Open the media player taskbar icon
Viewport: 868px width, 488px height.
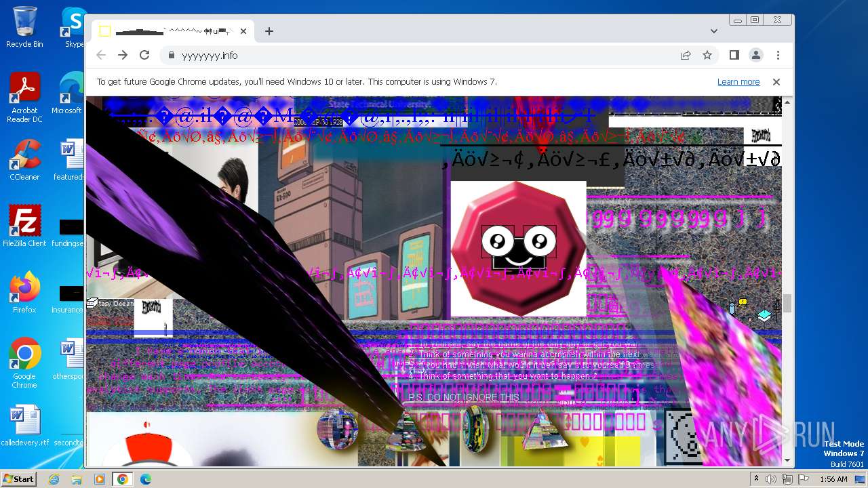(100, 479)
